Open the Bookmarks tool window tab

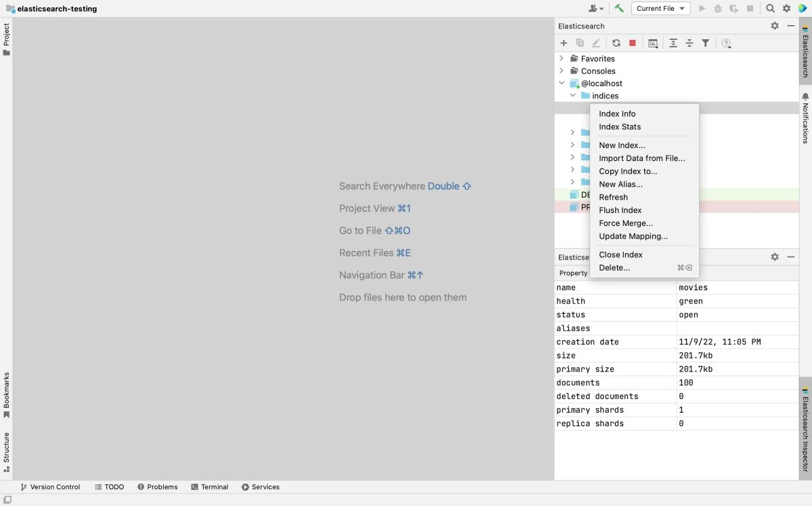(6, 395)
